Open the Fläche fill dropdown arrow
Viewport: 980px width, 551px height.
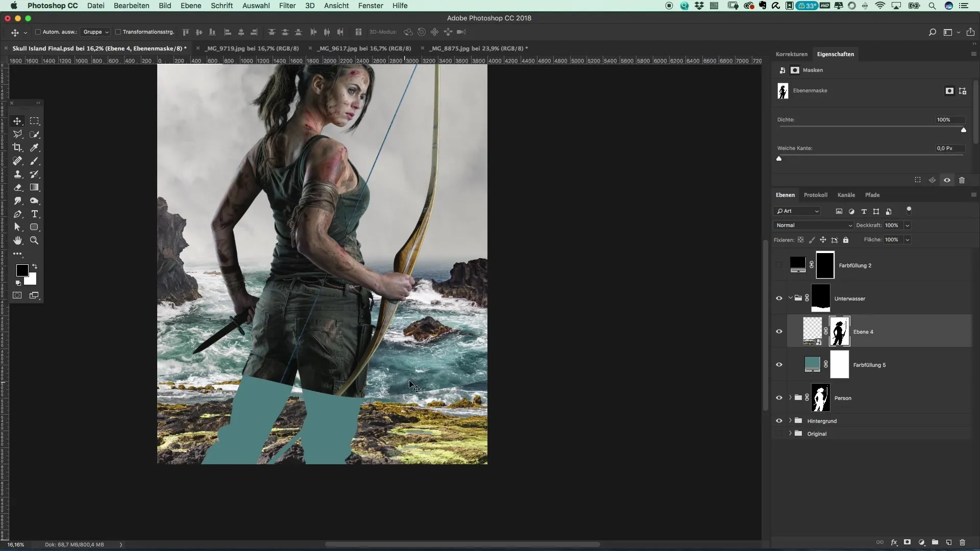[x=908, y=240]
